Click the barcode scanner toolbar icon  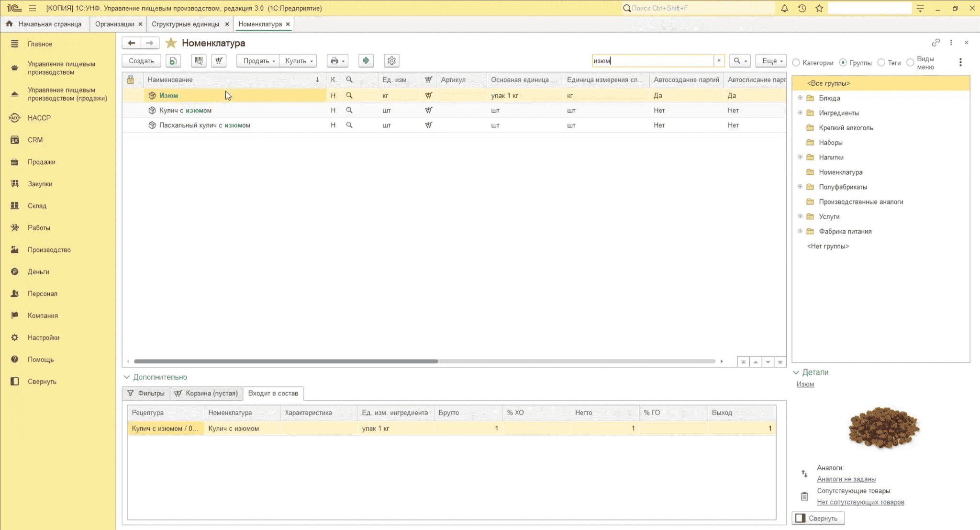(199, 61)
